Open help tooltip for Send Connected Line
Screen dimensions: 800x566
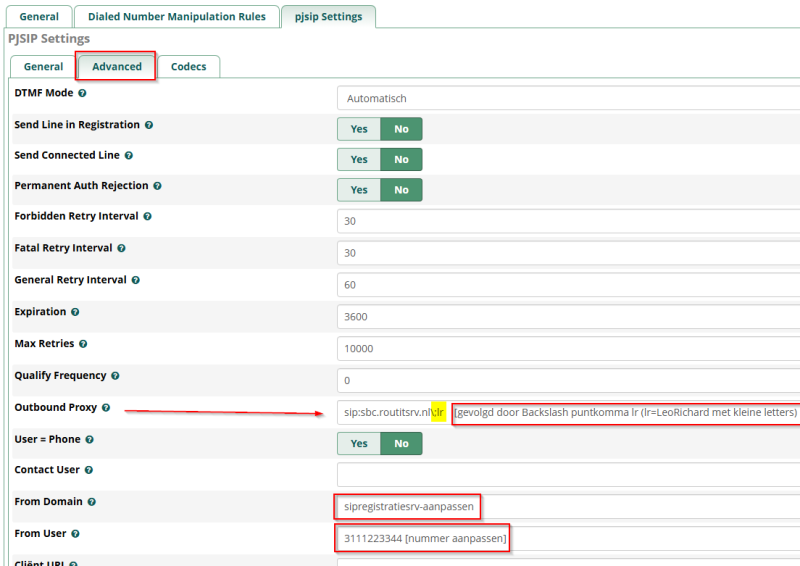coord(128,156)
